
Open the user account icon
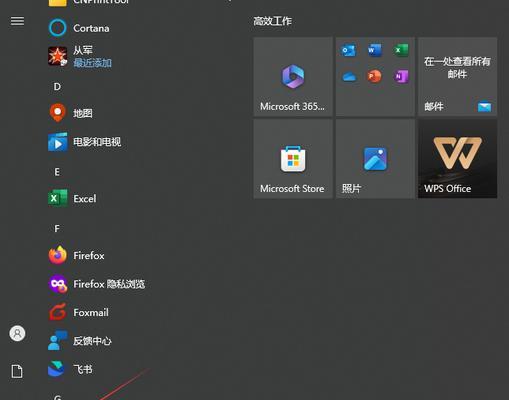[x=17, y=333]
